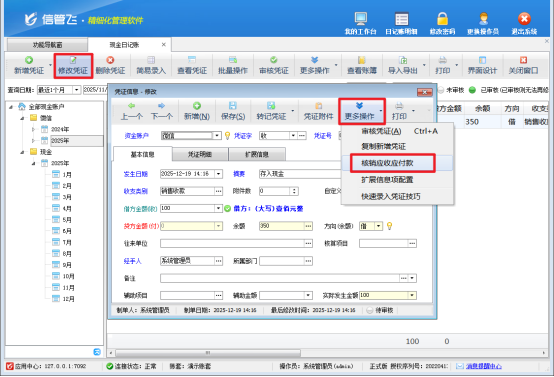
Task: Select the 未审核 radio filter
Action: point(441,90)
